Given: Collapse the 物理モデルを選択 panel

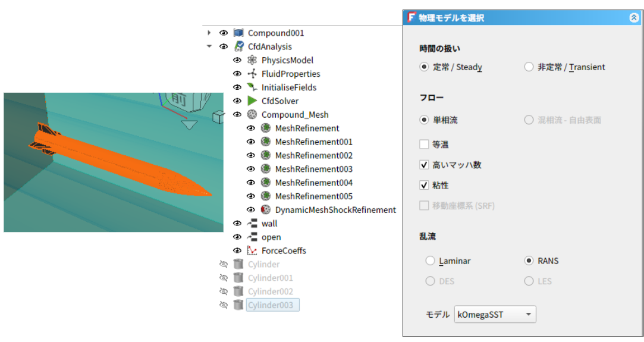Looking at the screenshot, I should (633, 18).
